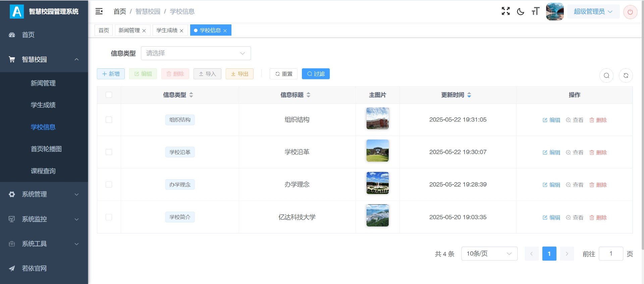Open the 10条/页 page size dropdown
This screenshot has height=284, width=644.
pos(489,254)
